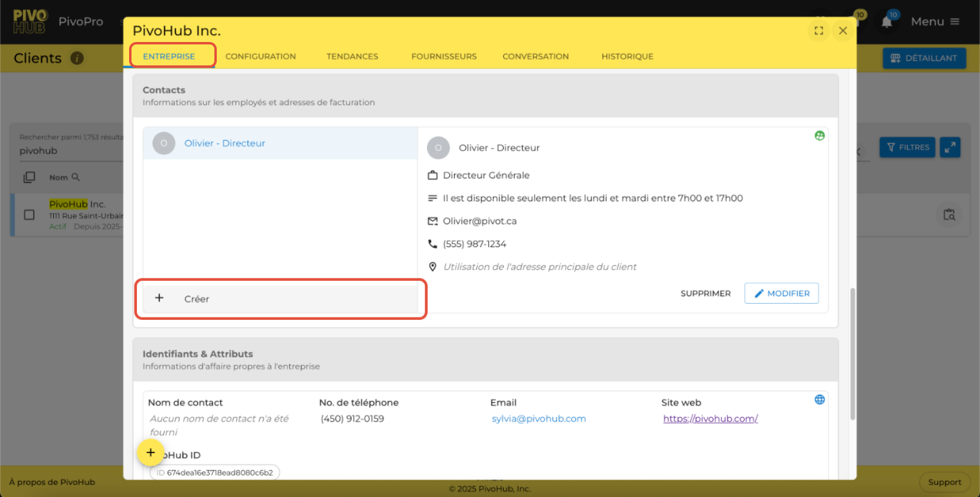Switch to the CONFIGURATION tab
Screen dimensions: 980x497
[x=260, y=56]
